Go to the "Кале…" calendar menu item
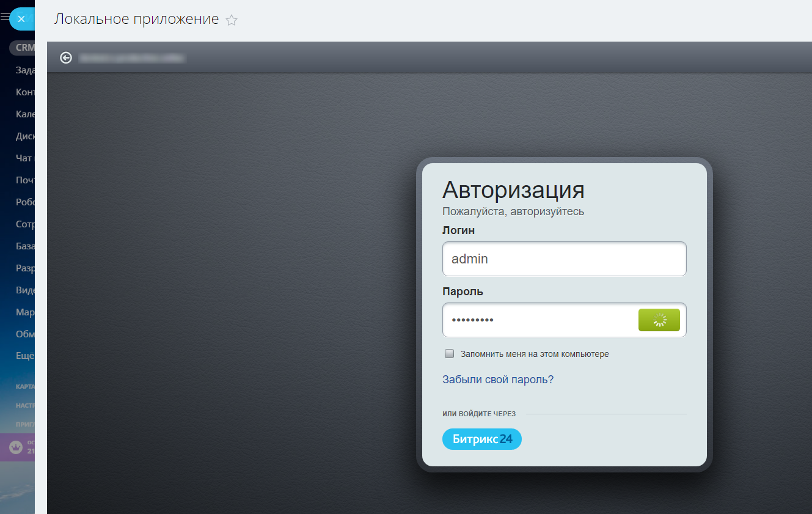The width and height of the screenshot is (812, 514). click(25, 114)
